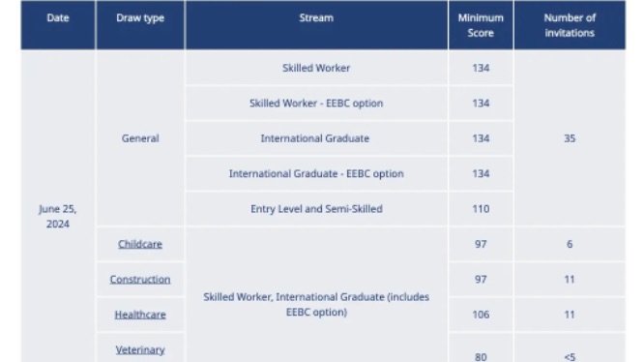Click the Stream column header

(316, 25)
